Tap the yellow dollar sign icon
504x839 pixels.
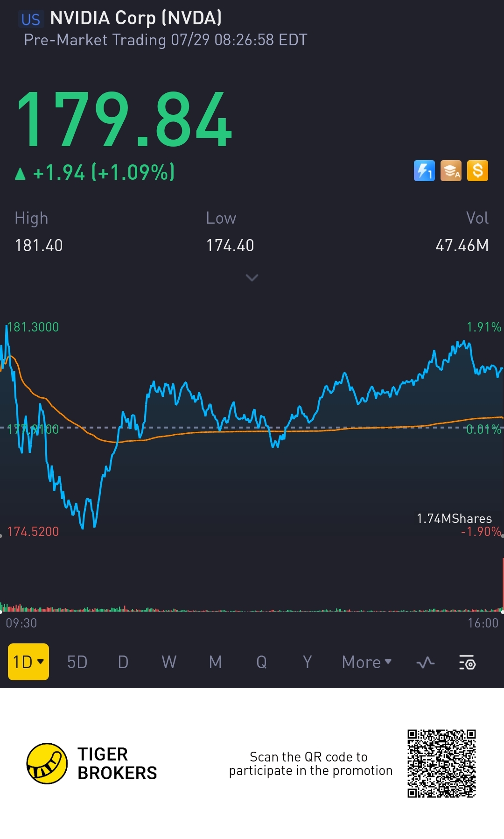[x=477, y=170]
